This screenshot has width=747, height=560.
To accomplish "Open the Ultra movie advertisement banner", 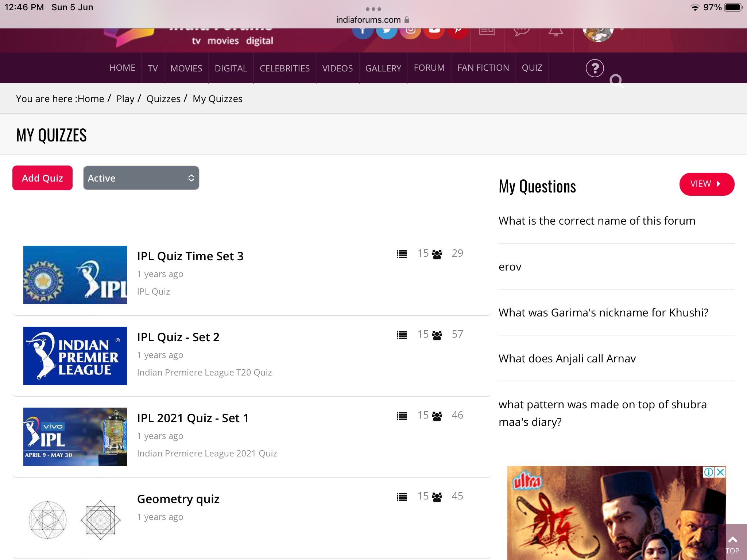I will 616,513.
